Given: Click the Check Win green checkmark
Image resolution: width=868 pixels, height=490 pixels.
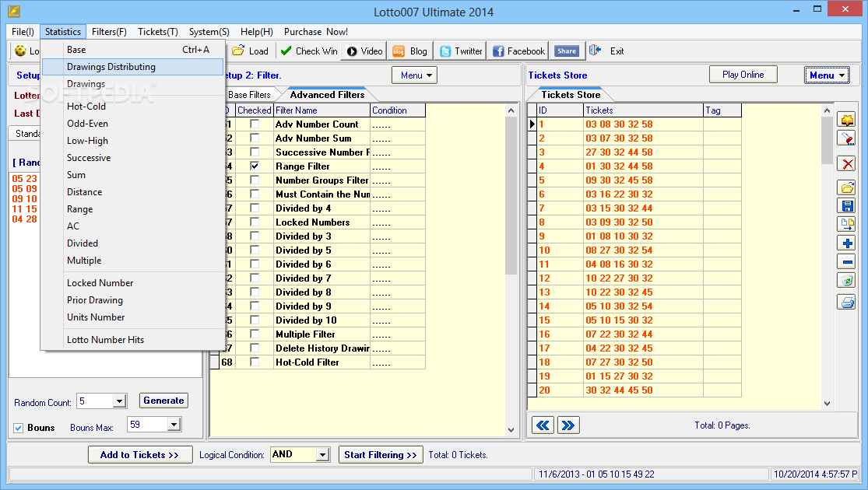Looking at the screenshot, I should point(286,51).
